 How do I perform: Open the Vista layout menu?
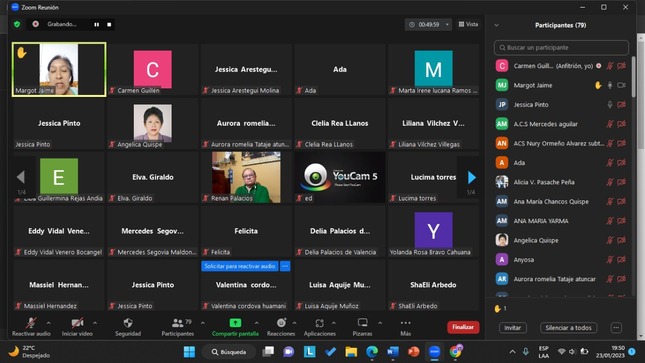point(468,24)
